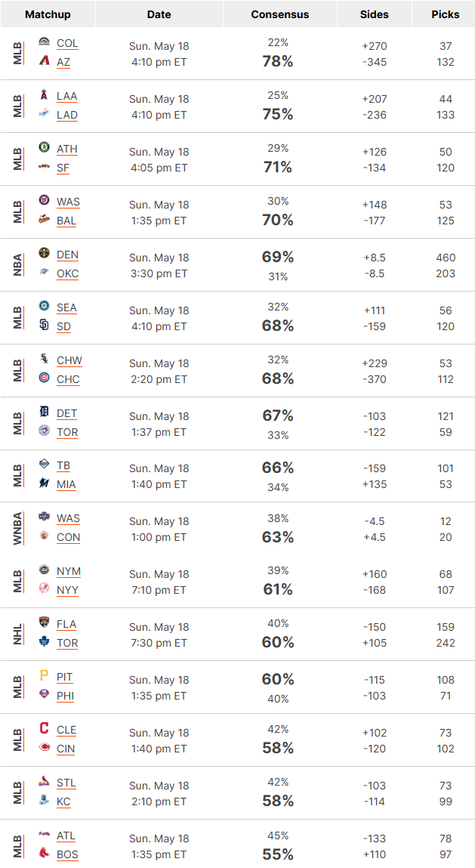Click the Florida Panthers logo icon

[x=45, y=622]
